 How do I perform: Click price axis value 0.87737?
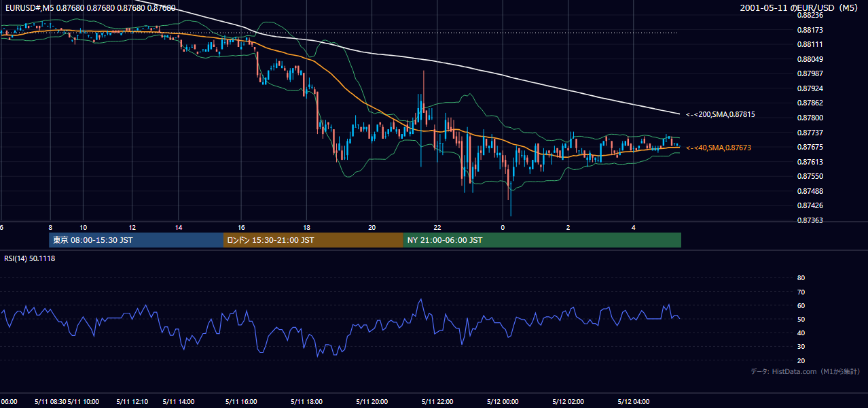[809, 133]
